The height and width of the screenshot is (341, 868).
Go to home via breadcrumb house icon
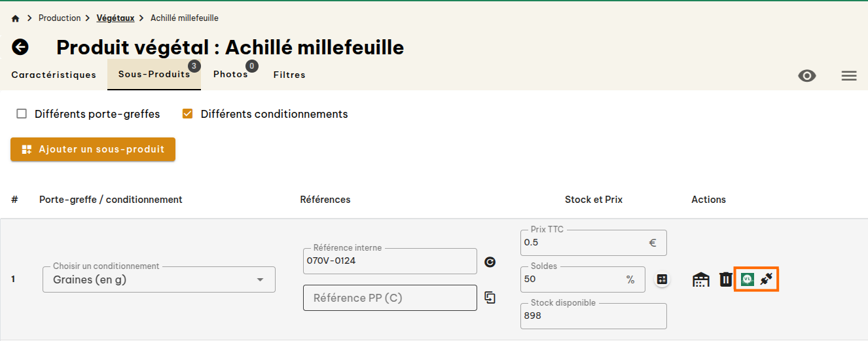click(x=16, y=18)
